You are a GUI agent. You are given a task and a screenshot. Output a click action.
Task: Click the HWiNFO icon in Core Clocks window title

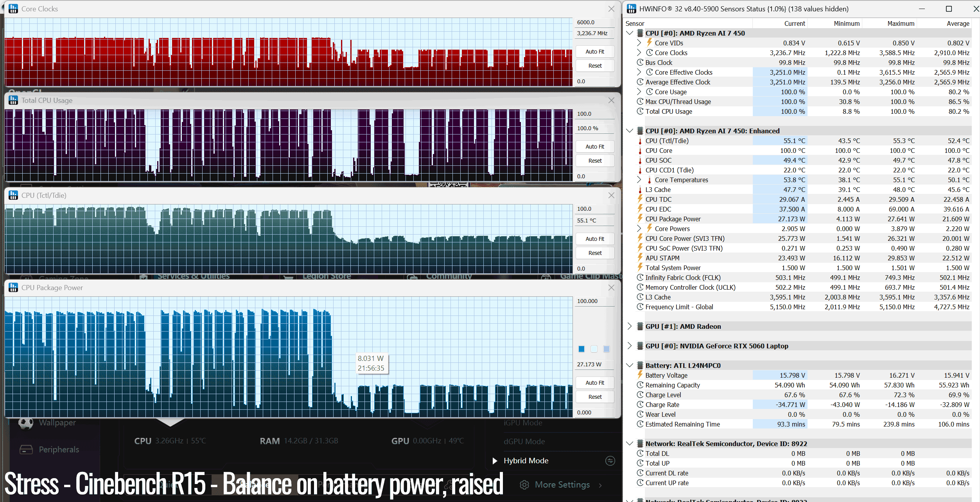coord(13,9)
